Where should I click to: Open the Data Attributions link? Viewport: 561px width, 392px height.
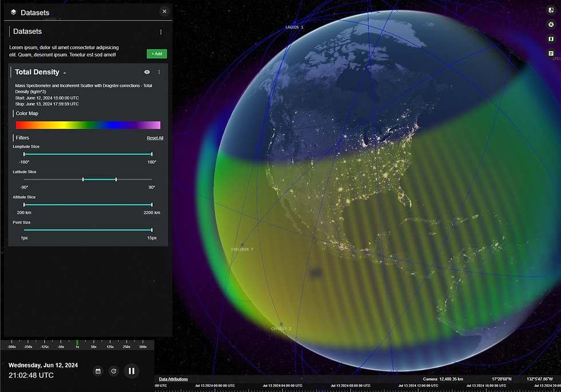click(x=173, y=379)
